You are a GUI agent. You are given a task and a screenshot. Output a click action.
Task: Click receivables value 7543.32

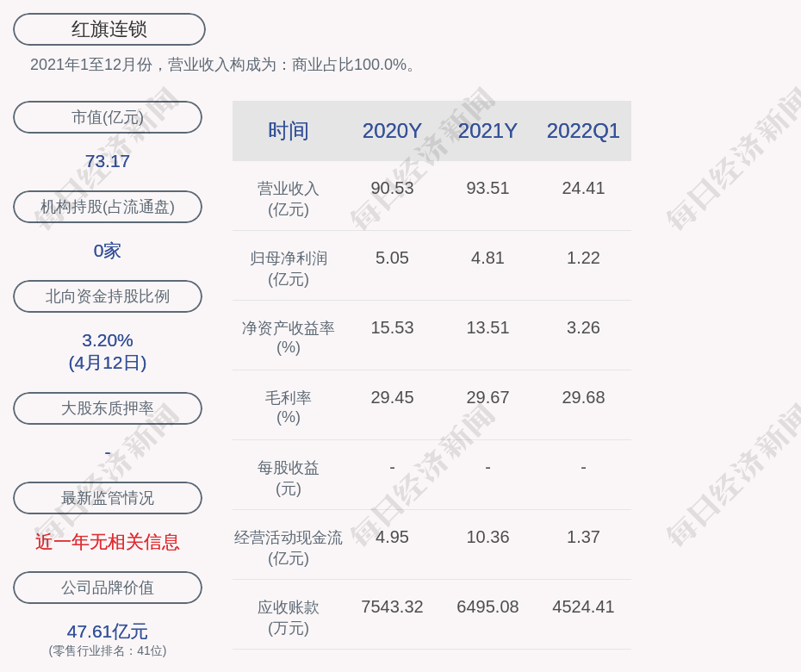click(x=392, y=607)
